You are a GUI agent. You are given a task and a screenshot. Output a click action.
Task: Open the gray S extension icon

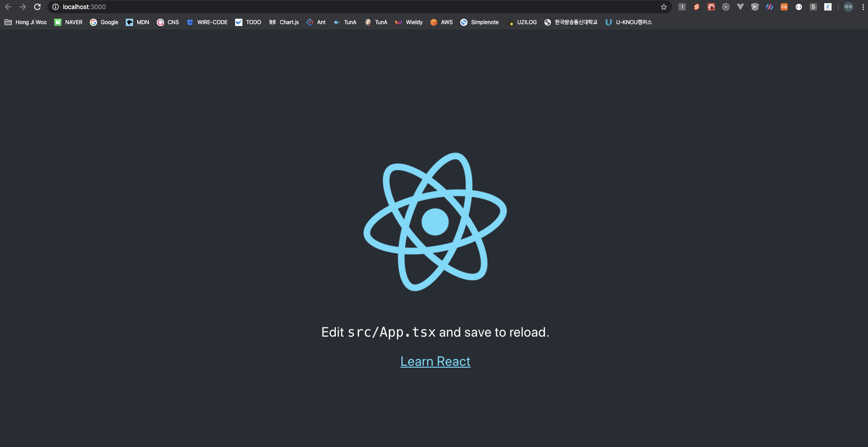pyautogui.click(x=813, y=7)
